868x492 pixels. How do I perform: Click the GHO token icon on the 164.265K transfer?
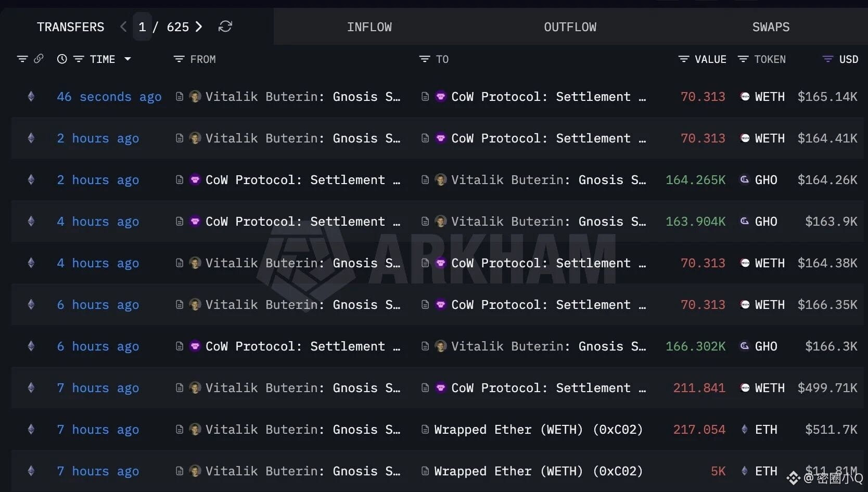coord(744,179)
